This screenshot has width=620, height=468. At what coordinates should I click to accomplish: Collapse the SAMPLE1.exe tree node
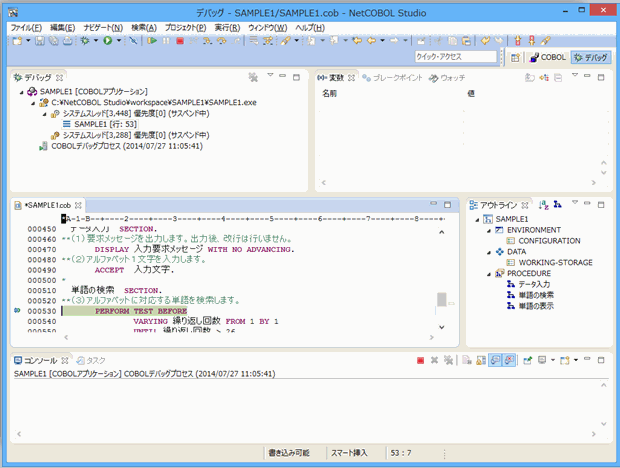pos(33,103)
